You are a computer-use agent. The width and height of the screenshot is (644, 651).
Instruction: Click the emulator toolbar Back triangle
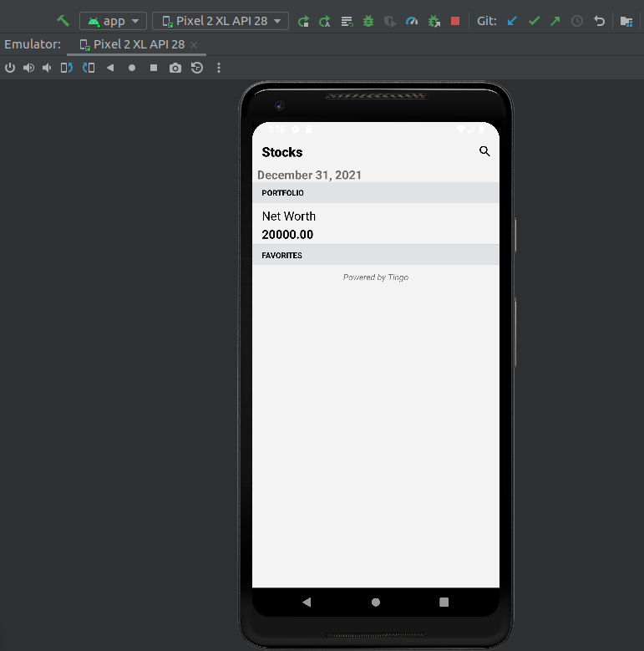(110, 68)
